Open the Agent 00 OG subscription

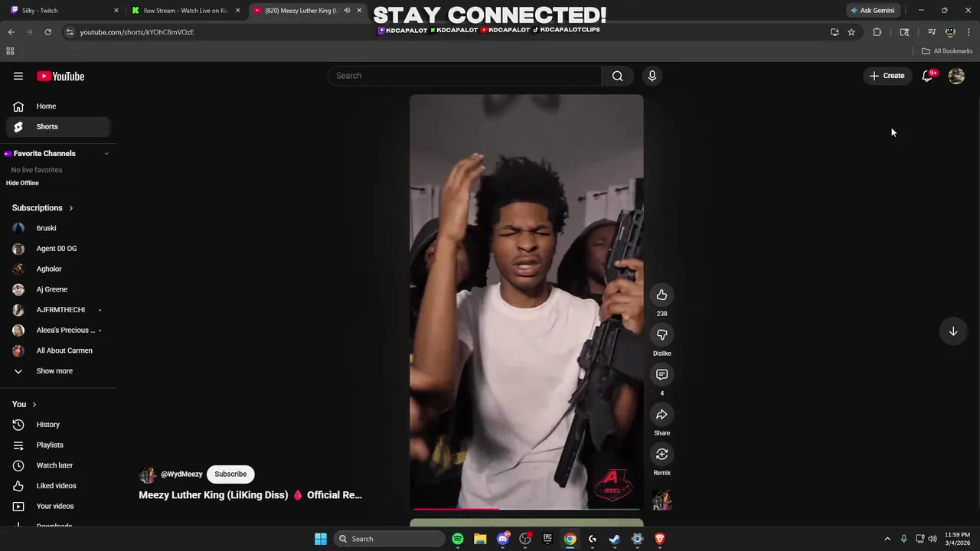58,249
